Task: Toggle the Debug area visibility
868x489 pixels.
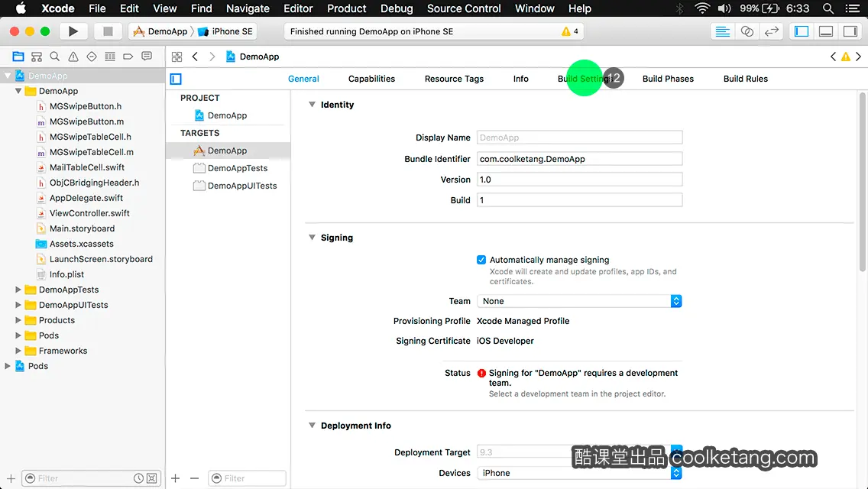Action: (x=826, y=31)
